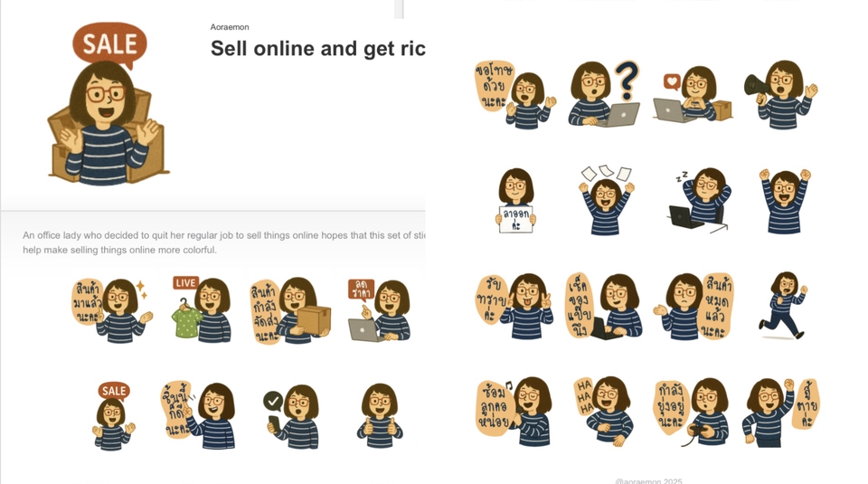Screen dimensions: 868x484
Task: Select the double thumbs-up sticker
Action: point(380,416)
